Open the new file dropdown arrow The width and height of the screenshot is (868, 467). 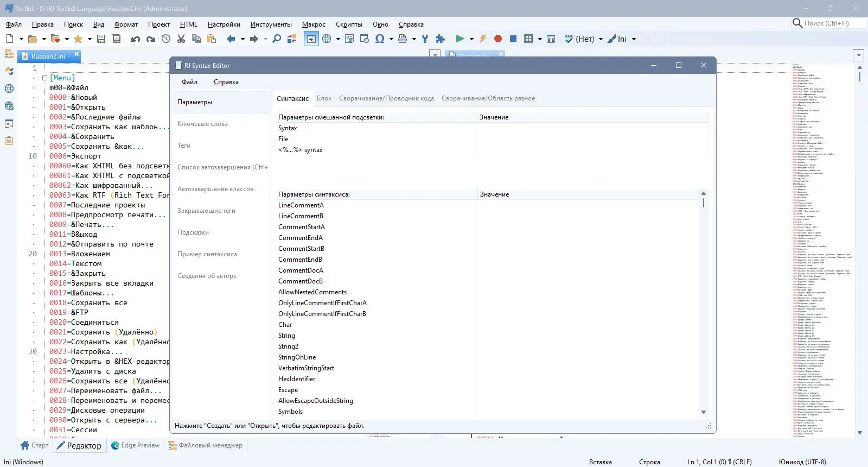[x=21, y=39]
